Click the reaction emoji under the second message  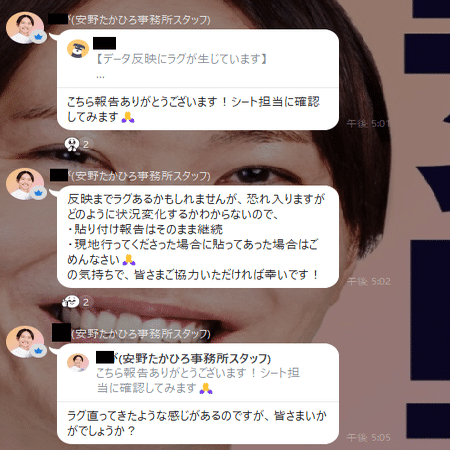[x=71, y=302]
